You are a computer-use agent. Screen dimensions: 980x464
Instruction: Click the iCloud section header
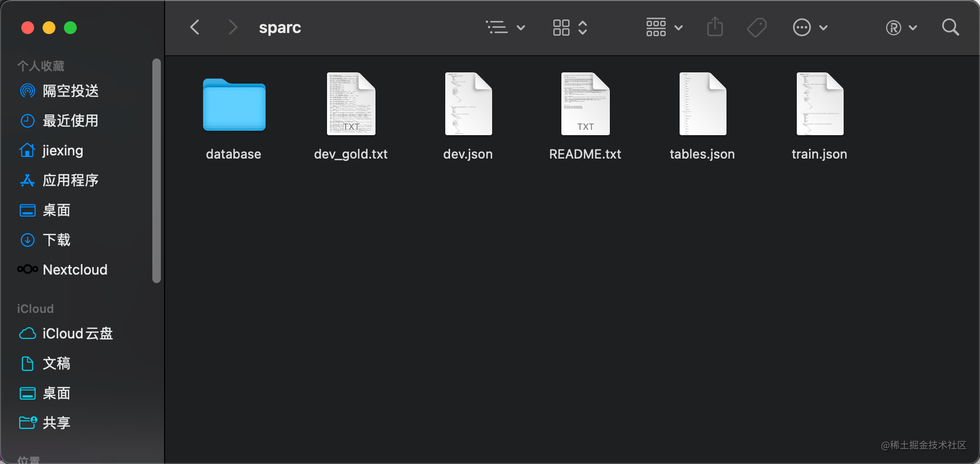[35, 309]
